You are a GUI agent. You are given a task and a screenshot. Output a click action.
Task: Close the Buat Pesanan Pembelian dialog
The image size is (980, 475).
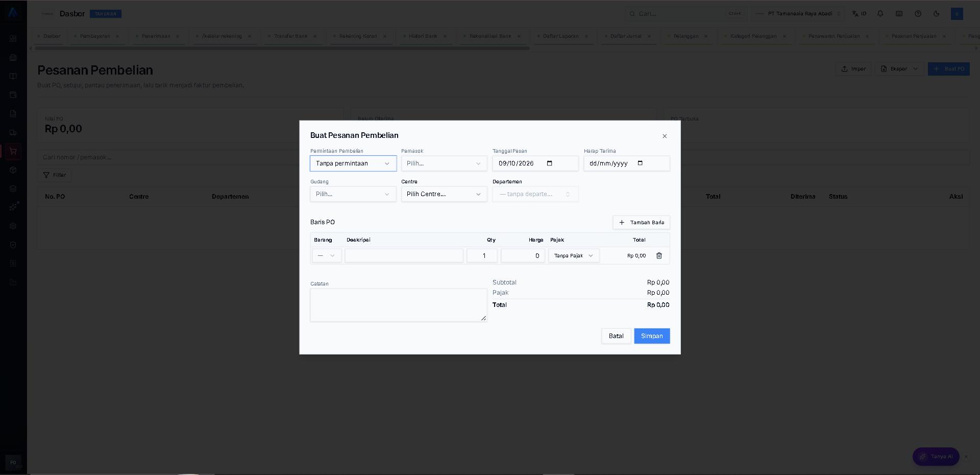coord(665,136)
